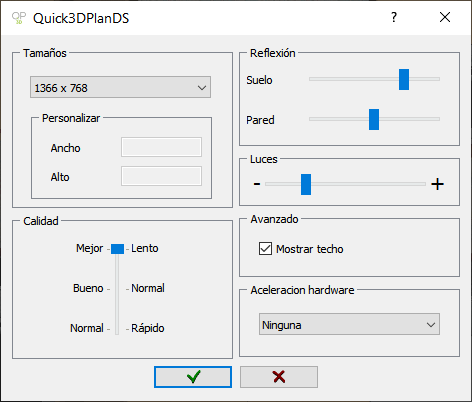Viewport: 472px width, 402px height.
Task: Increase lights with the plus sign
Action: (437, 184)
